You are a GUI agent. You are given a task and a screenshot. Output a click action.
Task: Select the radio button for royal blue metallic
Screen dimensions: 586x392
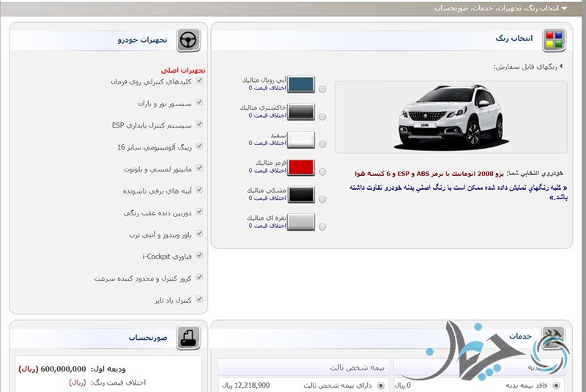click(323, 89)
